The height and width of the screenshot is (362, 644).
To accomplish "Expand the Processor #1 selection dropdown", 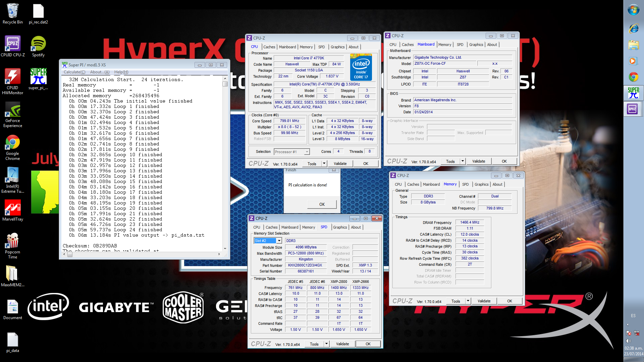I will click(x=307, y=152).
